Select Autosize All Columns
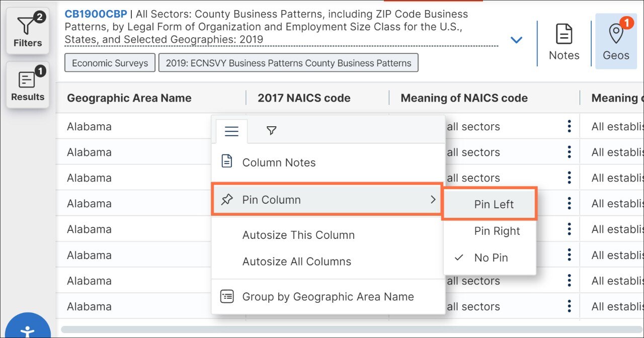 tap(328, 262)
